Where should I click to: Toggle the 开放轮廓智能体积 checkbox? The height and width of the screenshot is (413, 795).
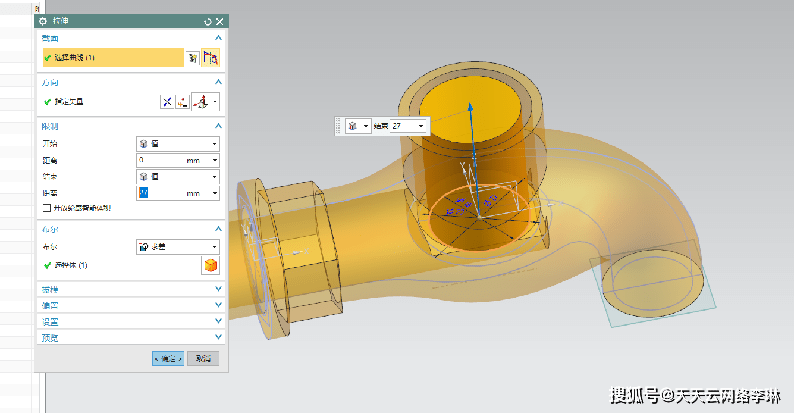point(47,208)
